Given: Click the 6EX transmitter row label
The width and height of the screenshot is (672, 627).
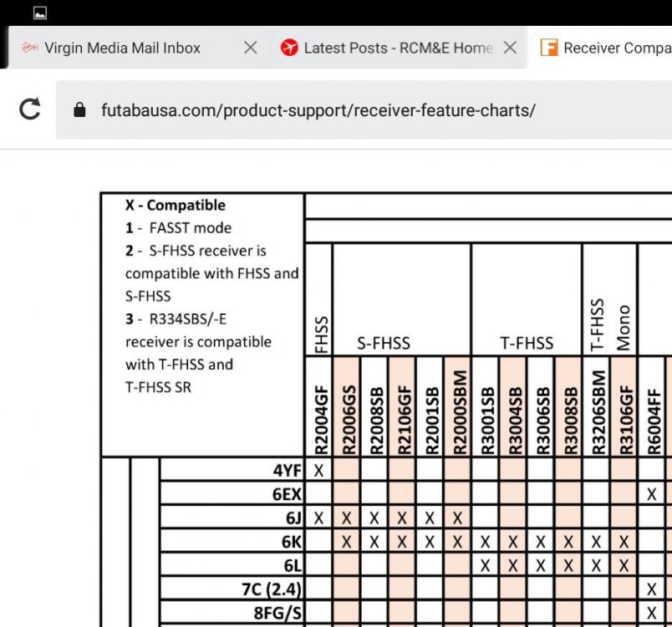Looking at the screenshot, I should pos(287,495).
